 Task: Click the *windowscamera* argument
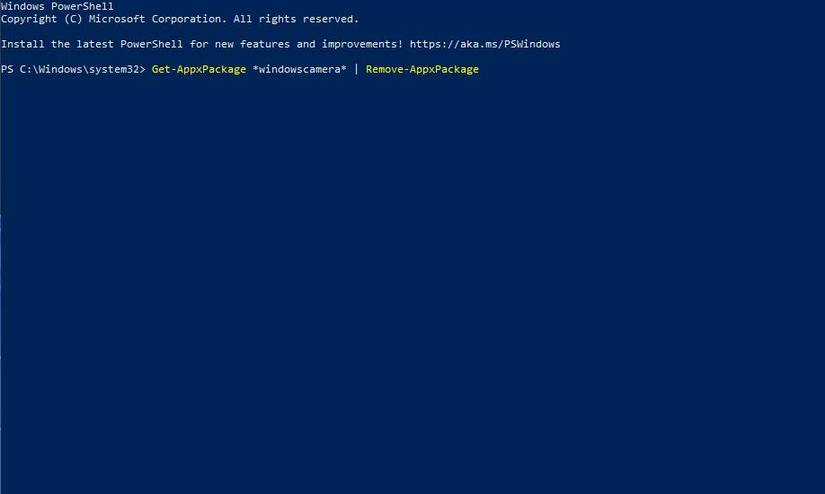click(x=299, y=69)
